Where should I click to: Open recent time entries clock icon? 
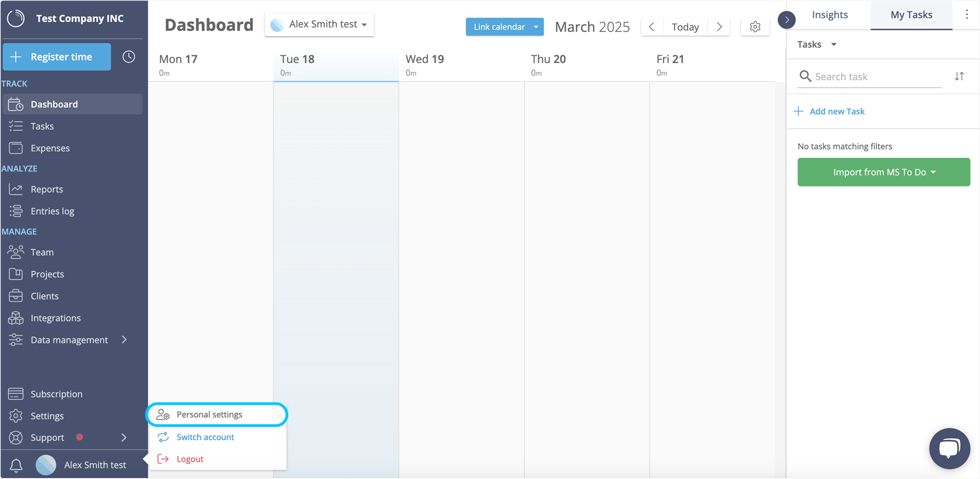(x=128, y=57)
